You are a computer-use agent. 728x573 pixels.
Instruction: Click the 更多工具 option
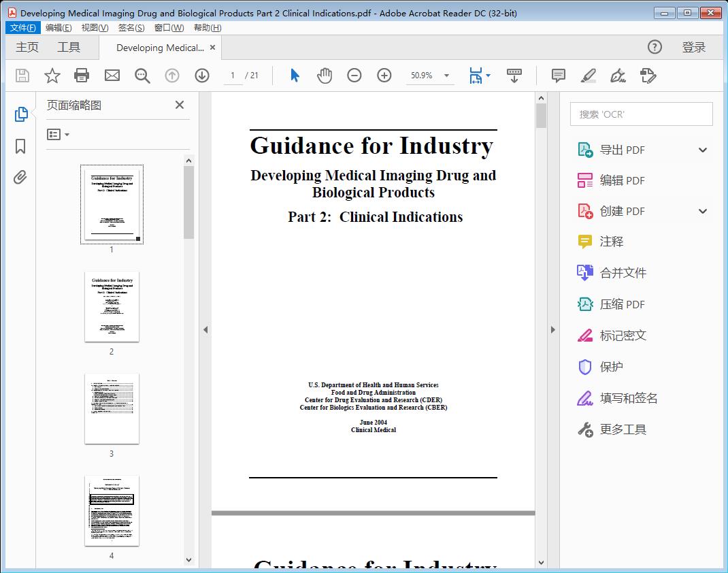(x=623, y=429)
